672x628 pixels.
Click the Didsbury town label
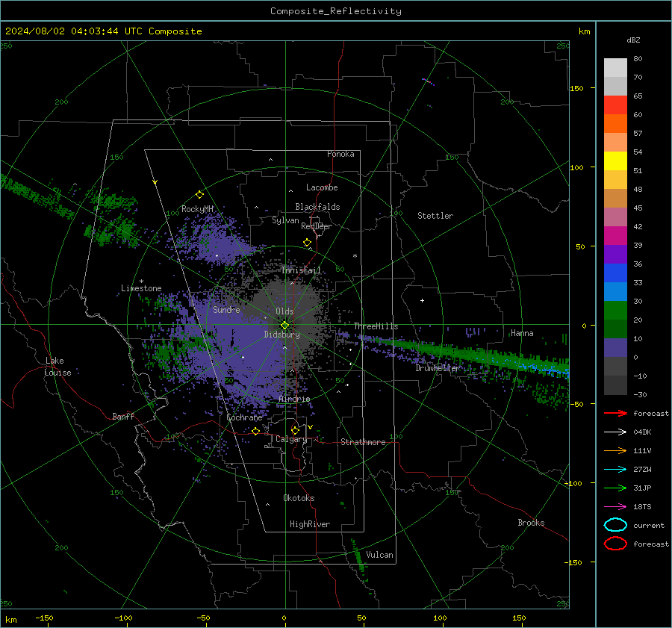pos(281,335)
